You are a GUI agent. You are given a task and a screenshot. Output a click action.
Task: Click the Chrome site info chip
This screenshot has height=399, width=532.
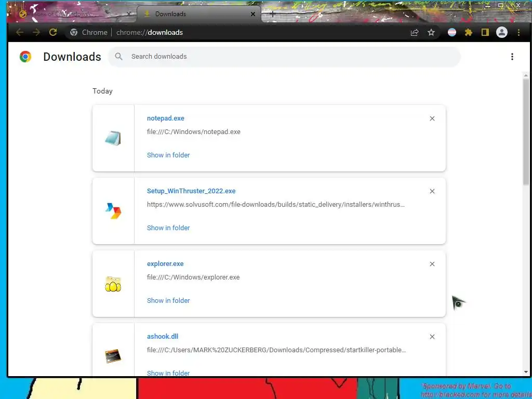pyautogui.click(x=88, y=33)
